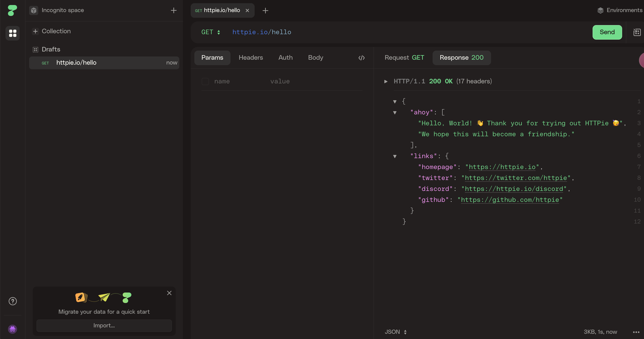
Task: Open the spaces grid icon in sidebar
Action: point(13,33)
